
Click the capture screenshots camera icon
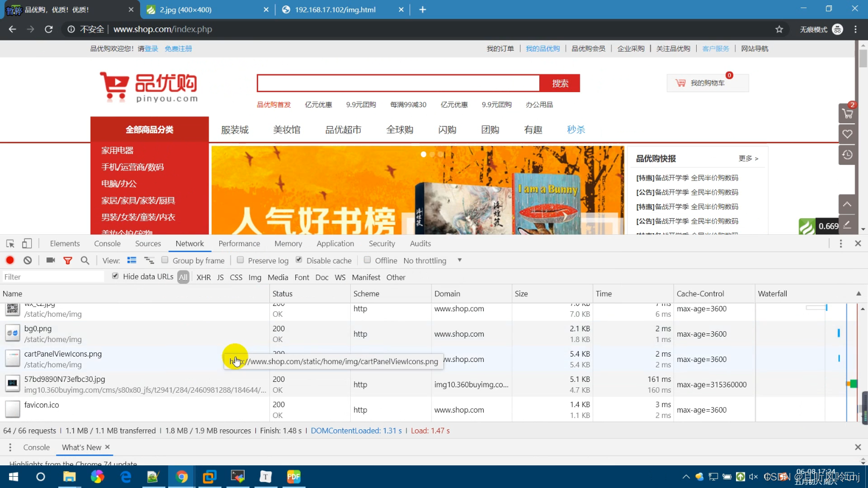coord(51,260)
